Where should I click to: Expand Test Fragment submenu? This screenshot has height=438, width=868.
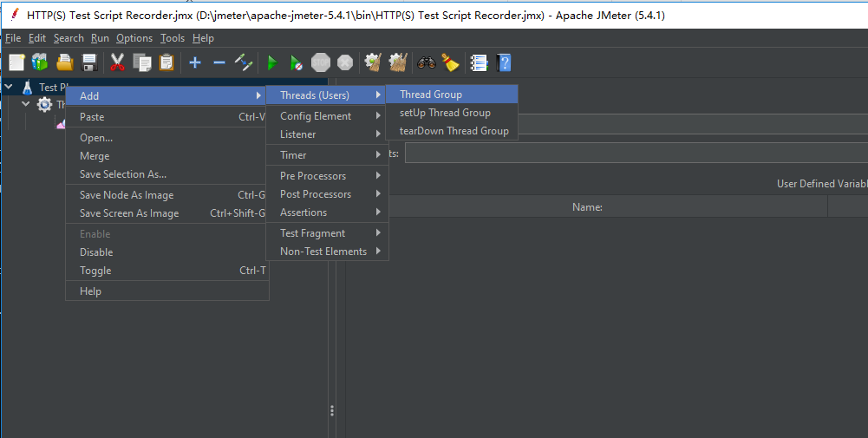click(x=327, y=233)
